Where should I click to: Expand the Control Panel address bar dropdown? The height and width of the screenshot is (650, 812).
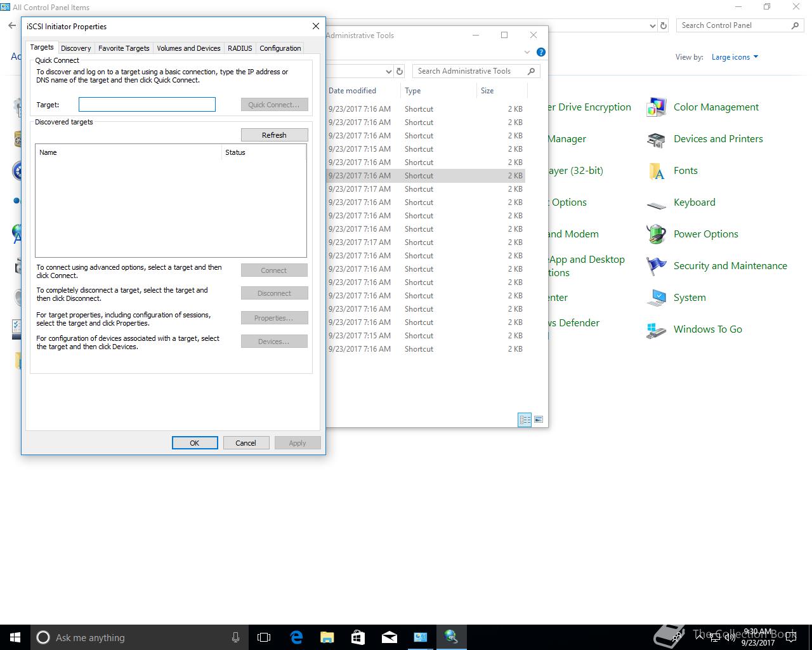653,26
